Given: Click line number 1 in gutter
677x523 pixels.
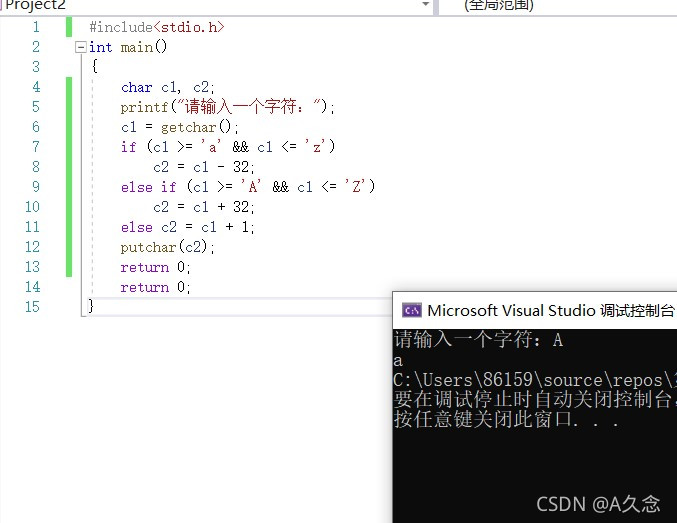Looking at the screenshot, I should (x=36, y=27).
